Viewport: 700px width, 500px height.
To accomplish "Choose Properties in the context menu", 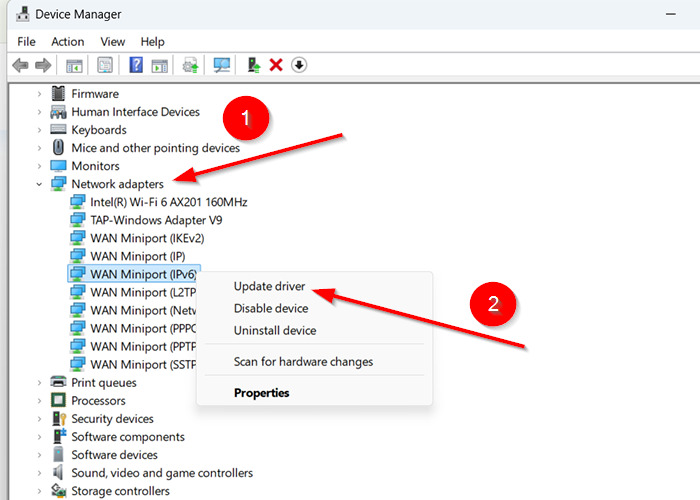I will coord(261,393).
